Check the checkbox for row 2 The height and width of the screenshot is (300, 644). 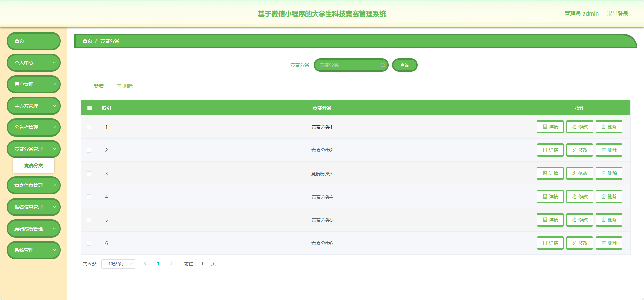tap(89, 150)
